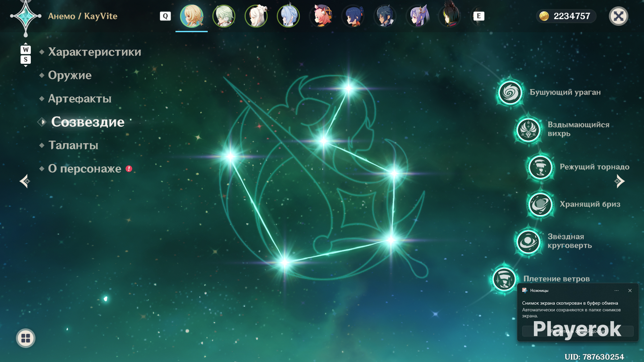
Task: Select the blonde Traveler portrait
Action: tap(192, 16)
